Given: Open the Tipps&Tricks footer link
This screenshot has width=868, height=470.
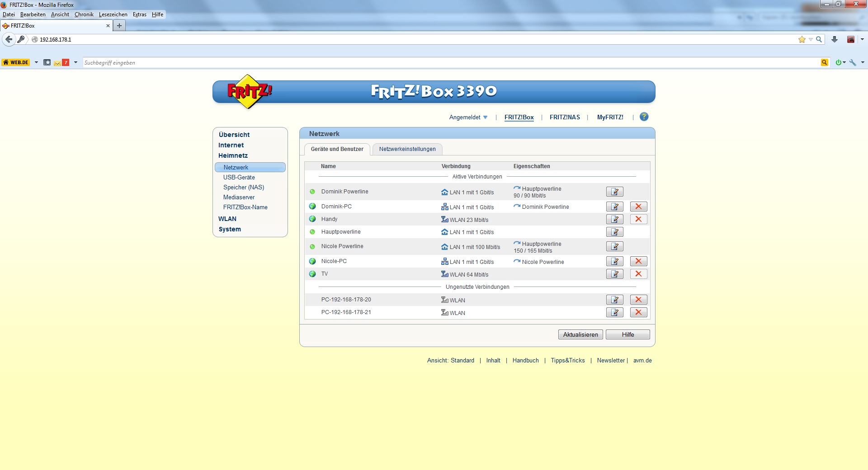Looking at the screenshot, I should tap(568, 360).
